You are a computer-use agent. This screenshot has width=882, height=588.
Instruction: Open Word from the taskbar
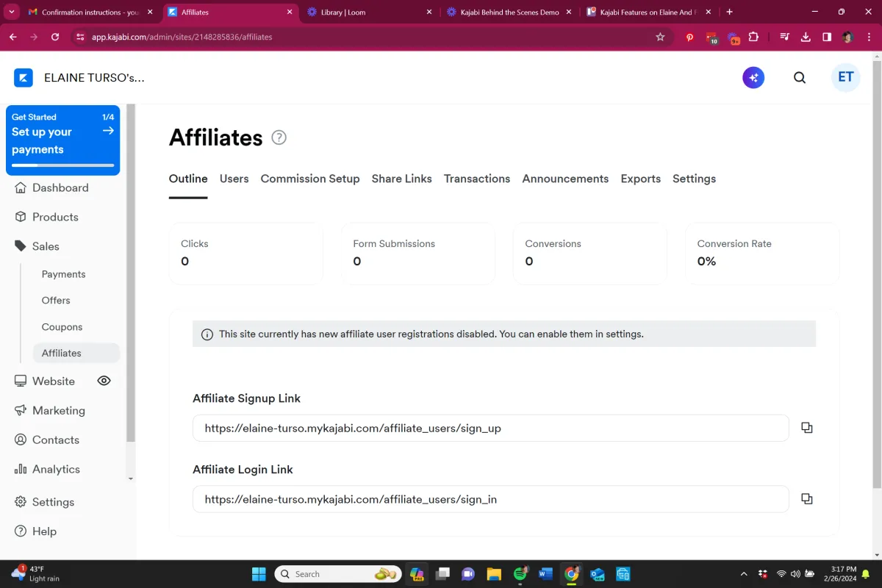(545, 574)
